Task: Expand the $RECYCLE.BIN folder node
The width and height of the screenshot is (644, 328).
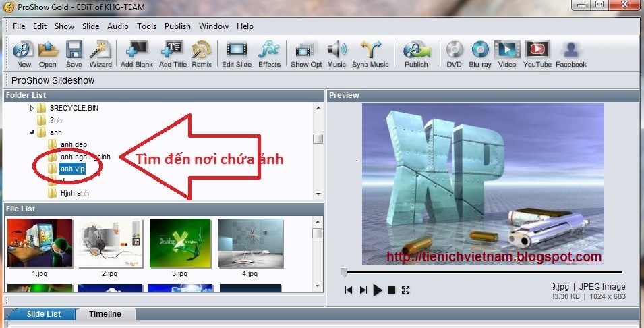Action: [32, 109]
